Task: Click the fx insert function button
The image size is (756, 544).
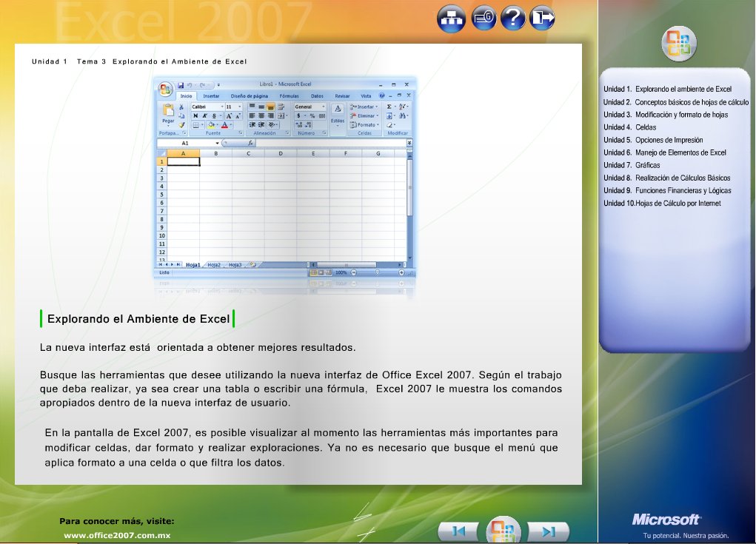Action: click(x=250, y=143)
